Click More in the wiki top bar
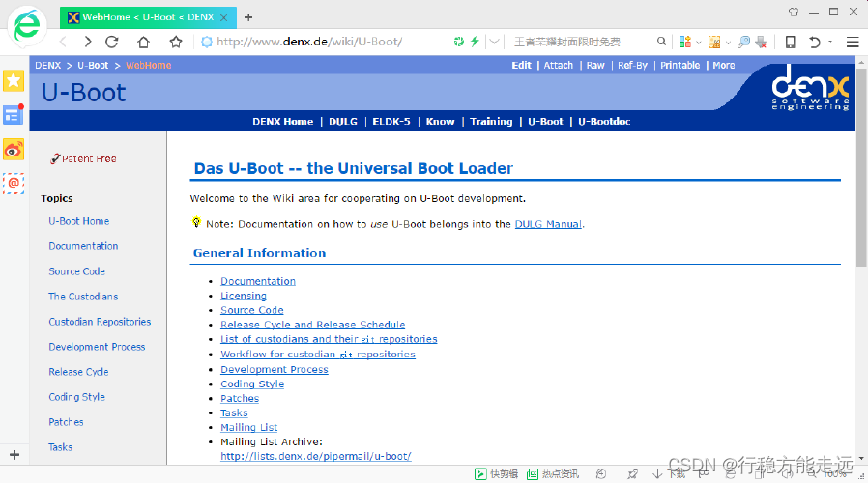 (724, 66)
